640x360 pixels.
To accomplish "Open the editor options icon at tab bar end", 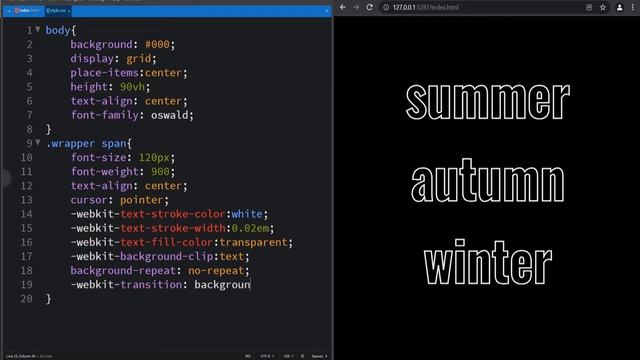I will coord(327,11).
